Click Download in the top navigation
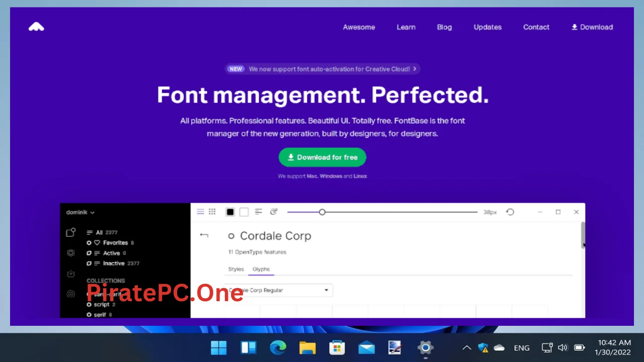The width and height of the screenshot is (644, 362). (592, 27)
